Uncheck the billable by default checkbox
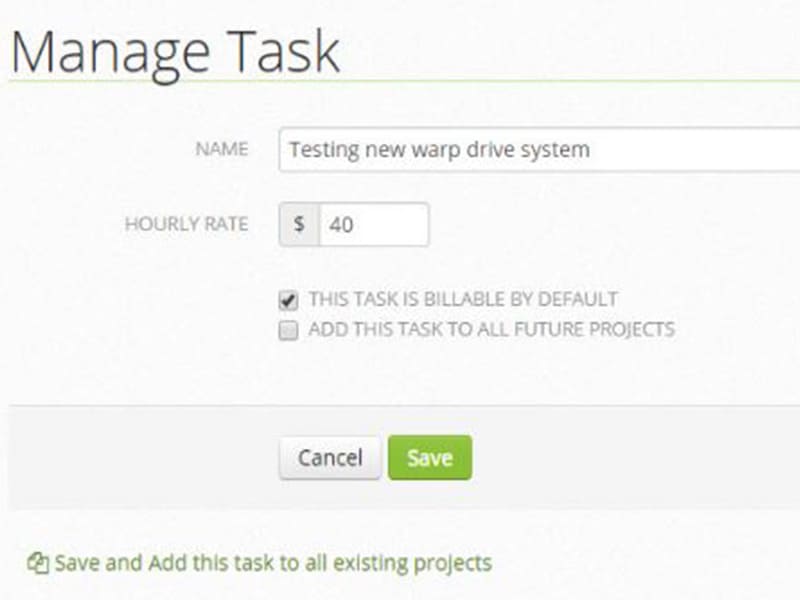 click(x=289, y=299)
